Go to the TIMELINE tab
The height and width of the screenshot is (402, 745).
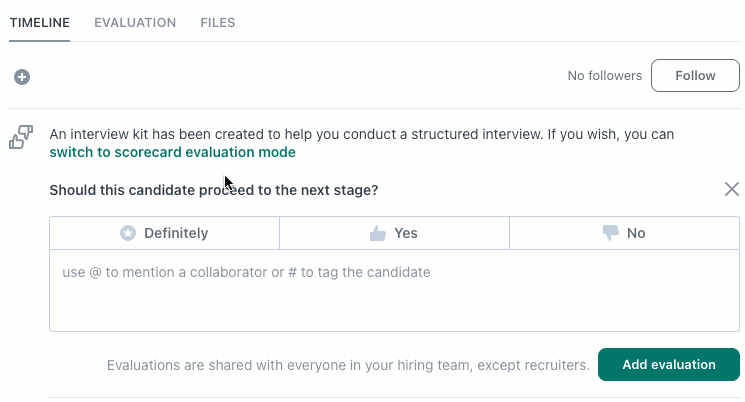pyautogui.click(x=39, y=22)
